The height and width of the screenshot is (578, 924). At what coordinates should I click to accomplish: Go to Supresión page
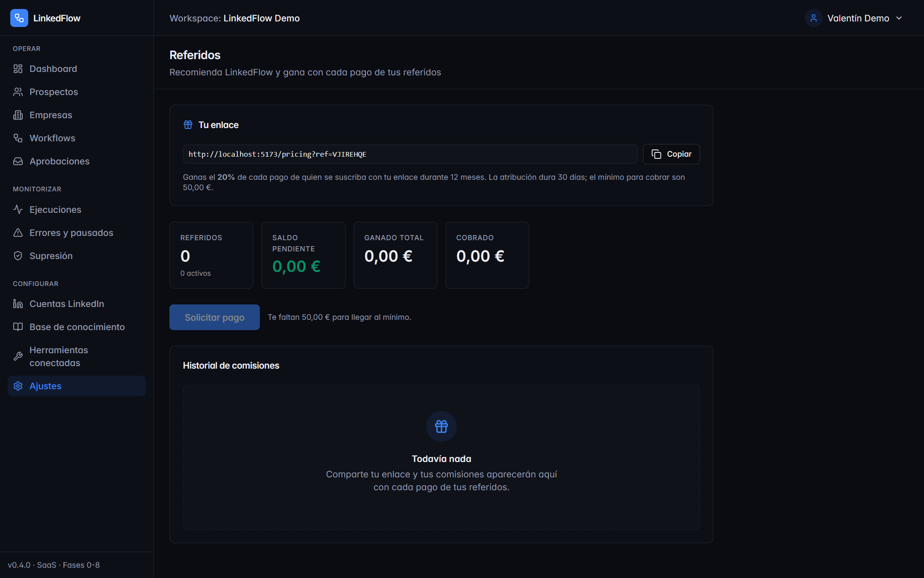pyautogui.click(x=77, y=256)
